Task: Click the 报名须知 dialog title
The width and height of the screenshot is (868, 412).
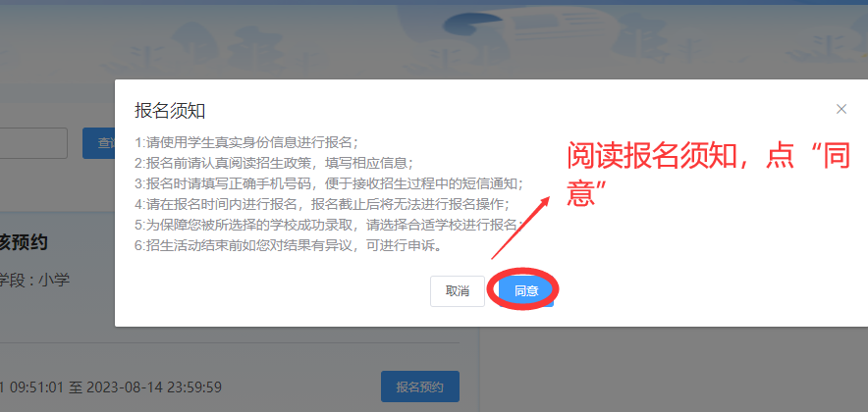Action: pos(170,111)
